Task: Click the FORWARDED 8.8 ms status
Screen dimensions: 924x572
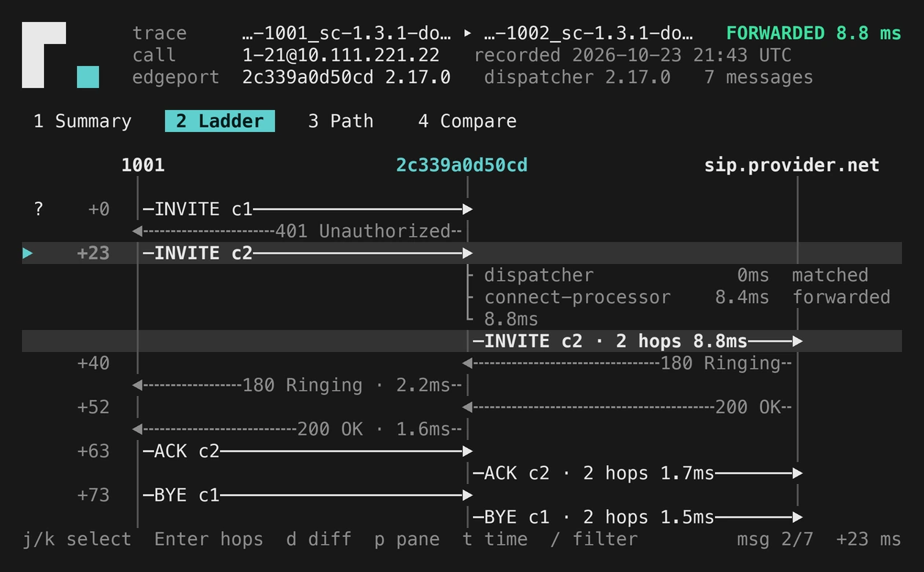Action: tap(814, 33)
